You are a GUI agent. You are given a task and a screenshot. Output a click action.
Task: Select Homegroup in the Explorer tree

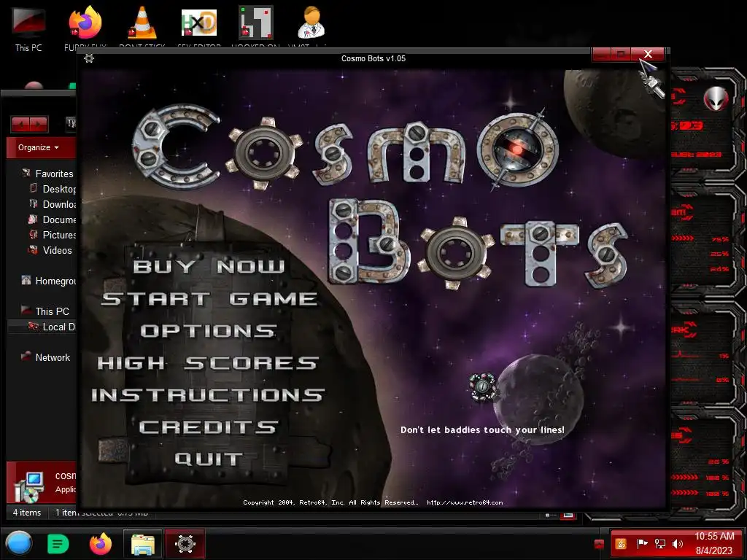point(49,281)
